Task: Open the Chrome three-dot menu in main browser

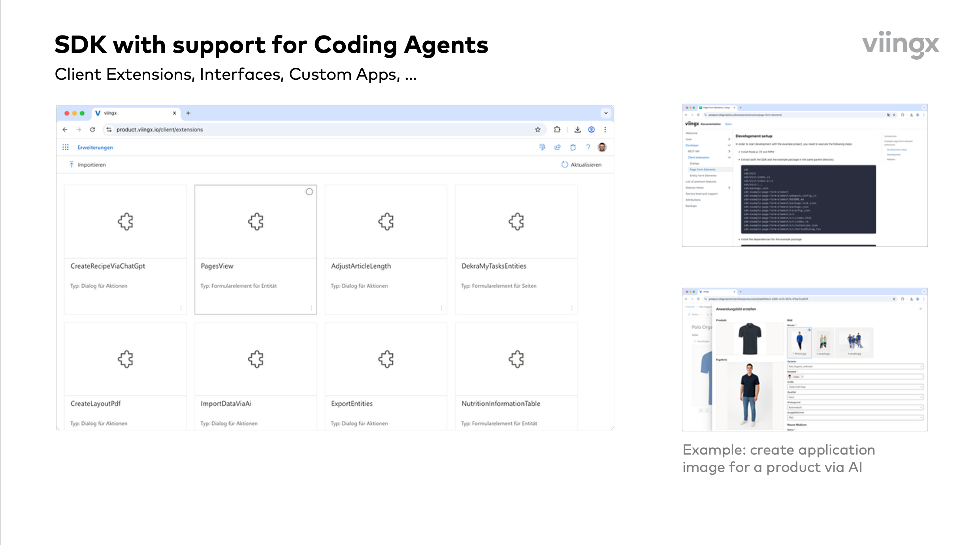Action: tap(605, 130)
